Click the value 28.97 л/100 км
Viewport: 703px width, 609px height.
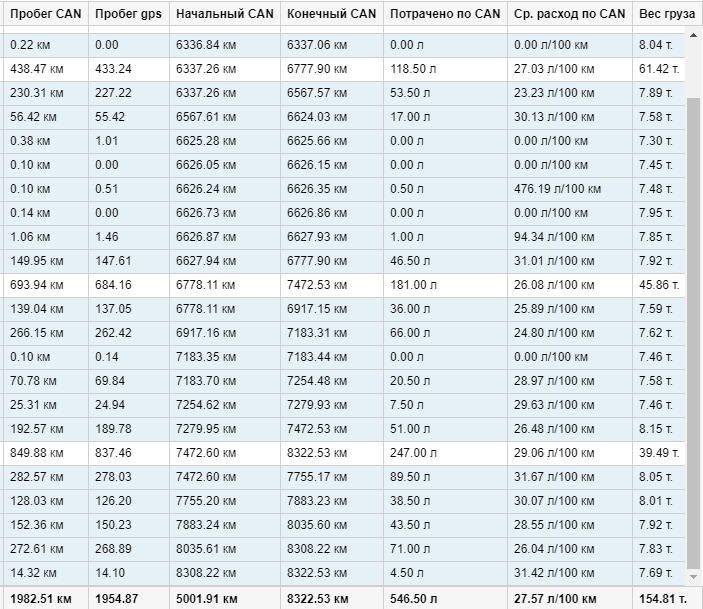(554, 381)
